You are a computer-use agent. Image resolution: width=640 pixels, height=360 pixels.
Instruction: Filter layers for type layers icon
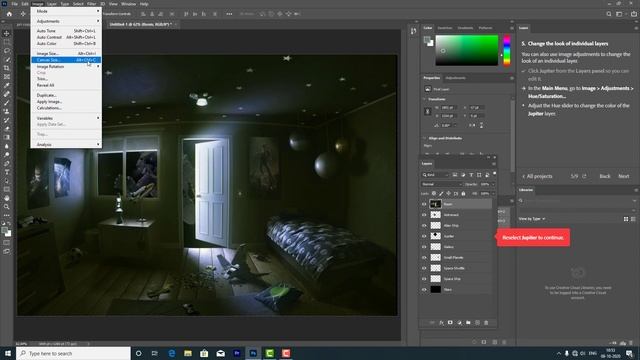coord(471,175)
